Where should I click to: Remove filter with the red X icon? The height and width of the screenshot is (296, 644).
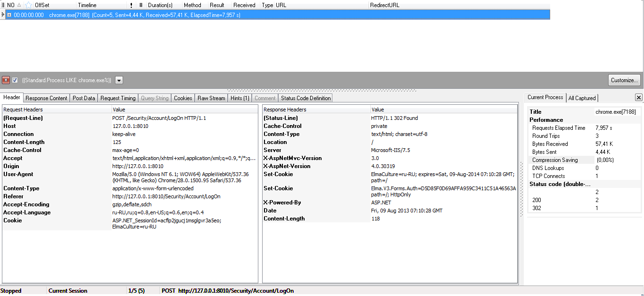pos(6,80)
